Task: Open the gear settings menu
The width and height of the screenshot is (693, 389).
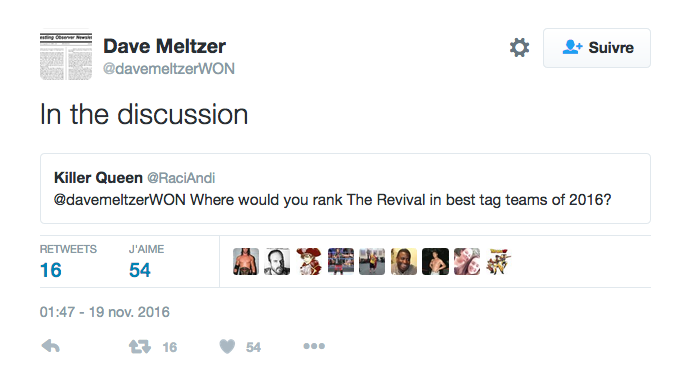Action: coord(519,47)
